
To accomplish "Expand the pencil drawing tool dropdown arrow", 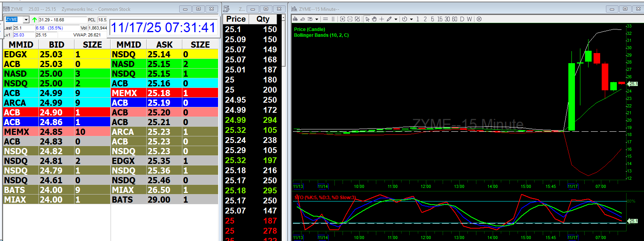I will 396,19.
